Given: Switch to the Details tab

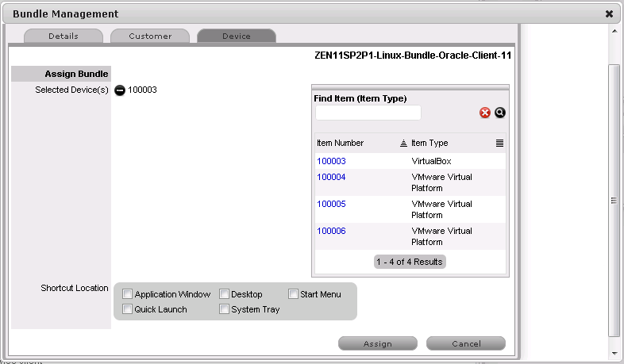Looking at the screenshot, I should [x=64, y=36].
